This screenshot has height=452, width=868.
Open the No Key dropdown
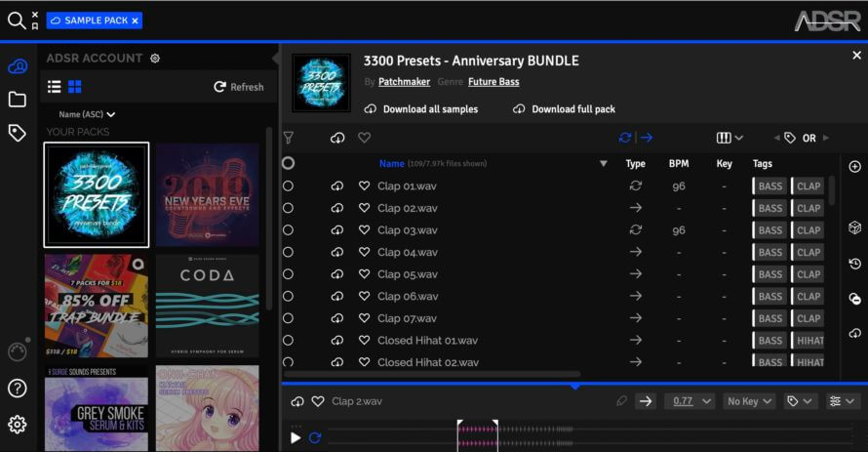tap(749, 401)
